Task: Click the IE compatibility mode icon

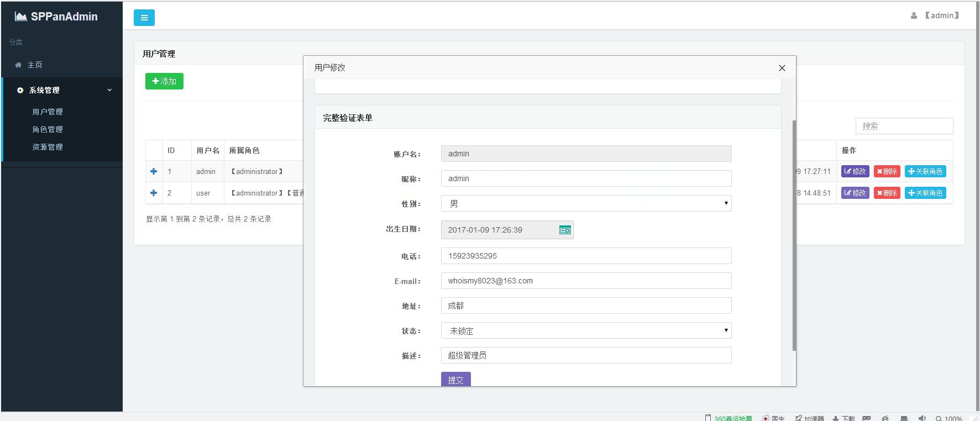Action: coord(885,418)
